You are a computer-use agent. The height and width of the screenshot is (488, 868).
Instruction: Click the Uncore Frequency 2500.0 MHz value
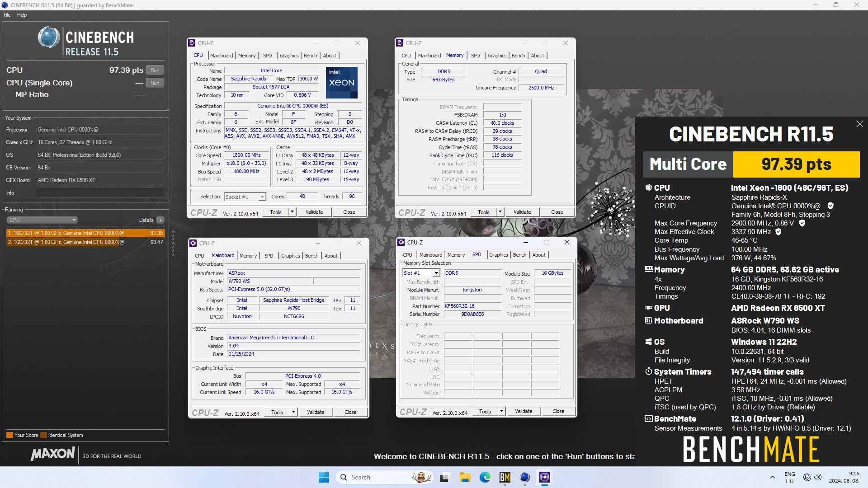(x=541, y=88)
